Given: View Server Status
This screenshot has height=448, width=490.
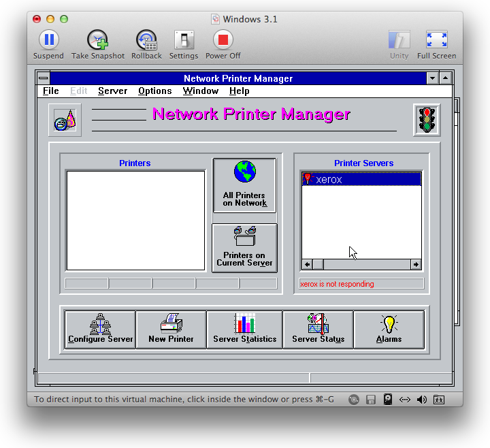Looking at the screenshot, I should pyautogui.click(x=318, y=330).
